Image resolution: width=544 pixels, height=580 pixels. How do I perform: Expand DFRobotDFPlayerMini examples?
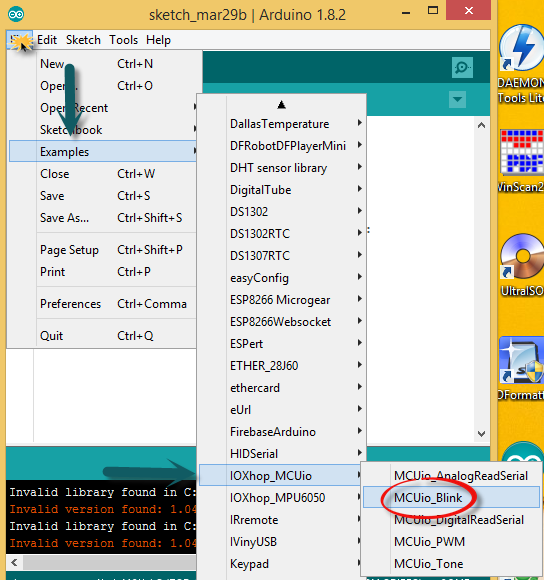click(282, 146)
